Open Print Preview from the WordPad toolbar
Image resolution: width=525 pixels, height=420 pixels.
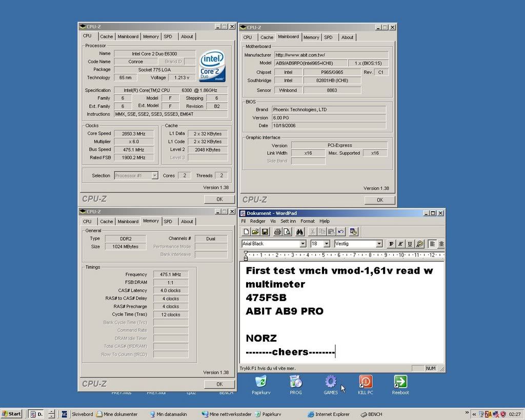287,232
